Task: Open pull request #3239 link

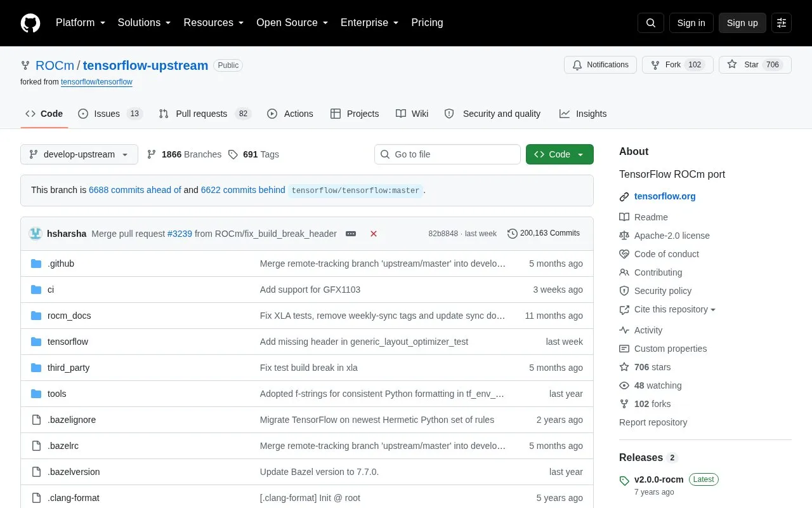Action: pyautogui.click(x=180, y=234)
